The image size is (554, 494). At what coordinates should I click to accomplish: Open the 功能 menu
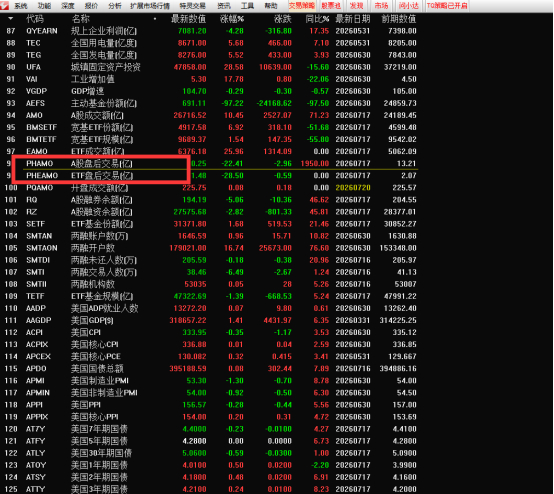45,6
